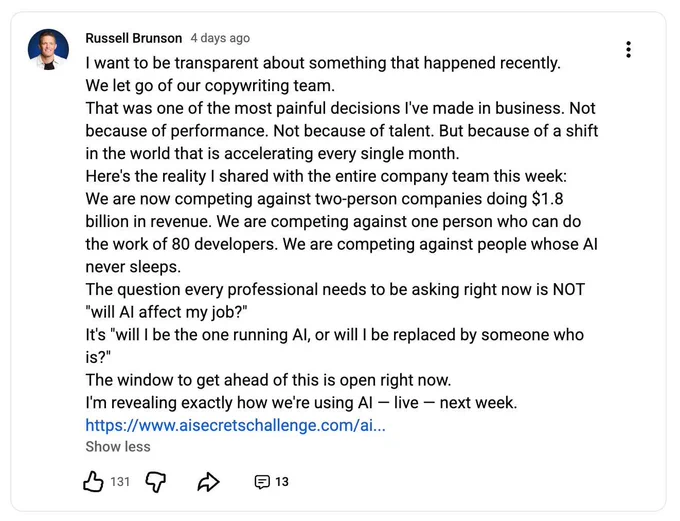Click the line "I'm revealing exactly how we're using AI"

(x=301, y=403)
